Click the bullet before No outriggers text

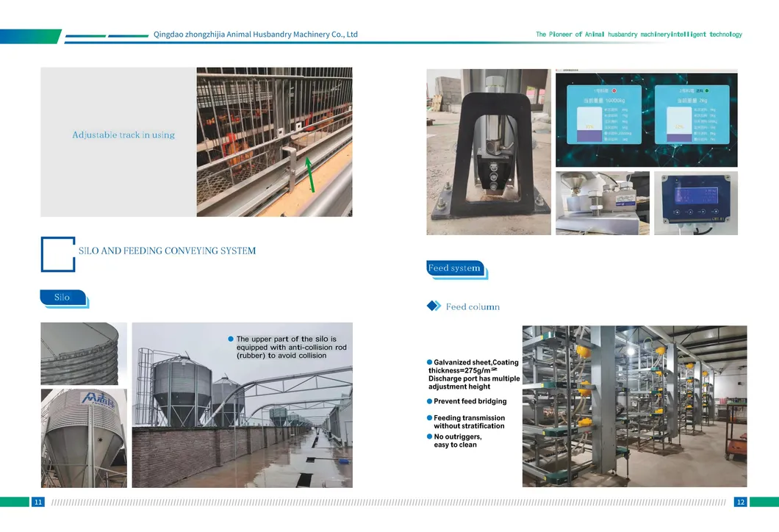[x=430, y=436]
